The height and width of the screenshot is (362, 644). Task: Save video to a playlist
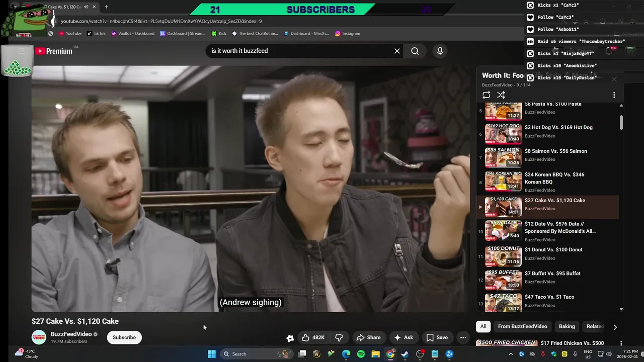pyautogui.click(x=437, y=337)
